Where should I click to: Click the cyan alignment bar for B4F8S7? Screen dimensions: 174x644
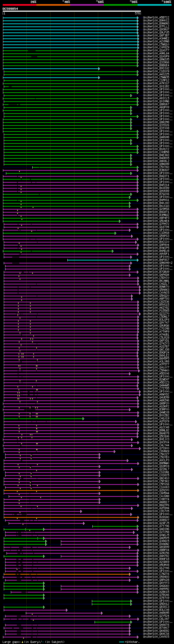tap(103, 260)
